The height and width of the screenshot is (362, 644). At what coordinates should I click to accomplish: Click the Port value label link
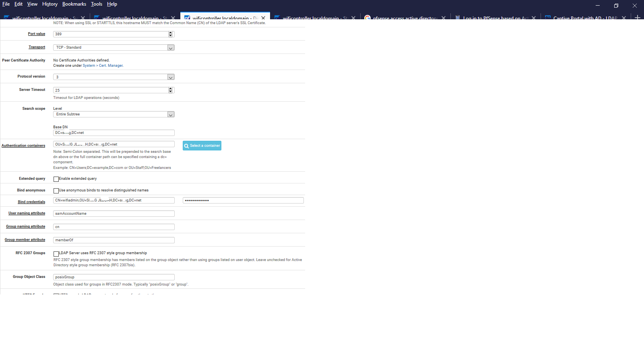coord(37,34)
